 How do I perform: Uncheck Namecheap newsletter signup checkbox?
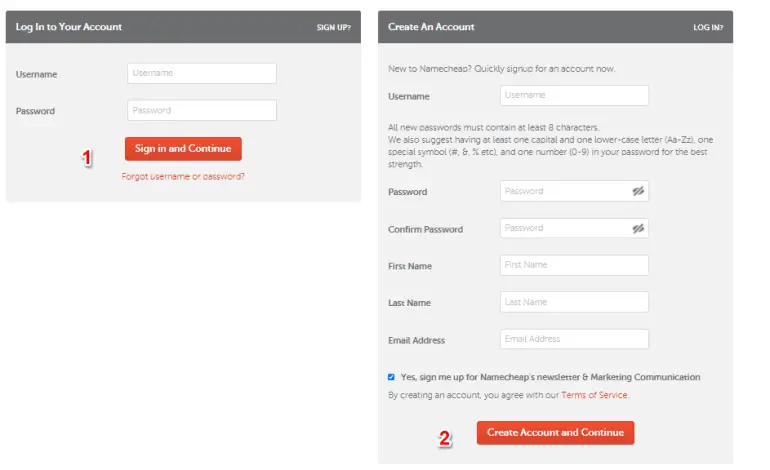tap(391, 377)
